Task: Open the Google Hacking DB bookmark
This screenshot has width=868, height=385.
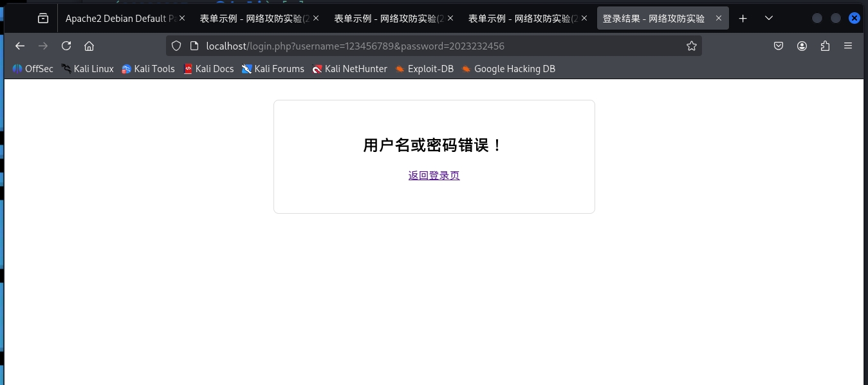Action: click(x=508, y=69)
